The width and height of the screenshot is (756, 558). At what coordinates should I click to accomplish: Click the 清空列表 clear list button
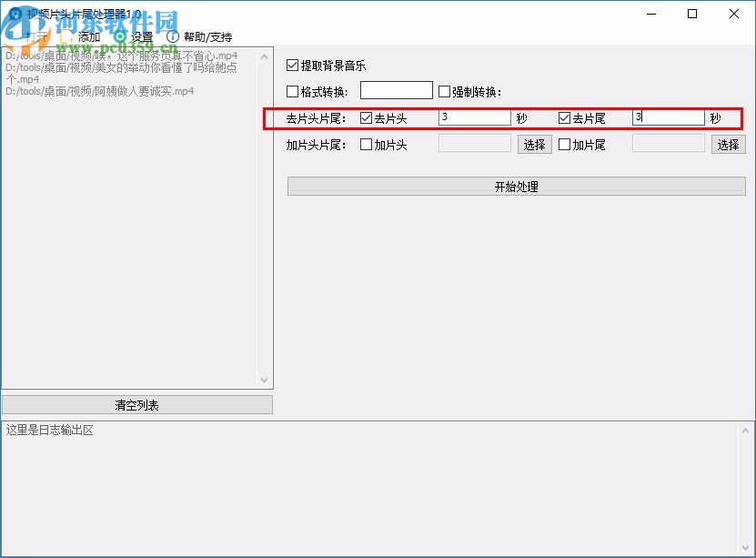tap(137, 404)
